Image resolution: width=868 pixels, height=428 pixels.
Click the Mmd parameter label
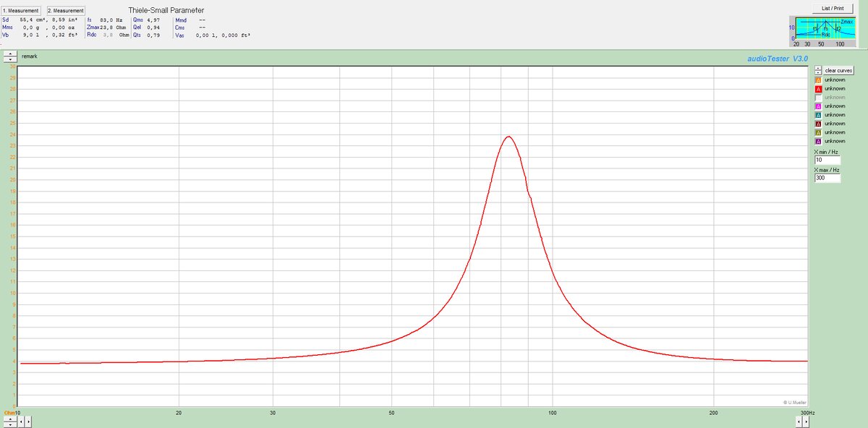click(181, 20)
